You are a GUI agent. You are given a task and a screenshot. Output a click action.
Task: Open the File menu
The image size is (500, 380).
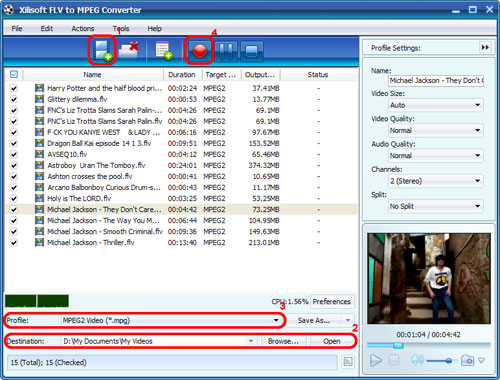pos(17,29)
